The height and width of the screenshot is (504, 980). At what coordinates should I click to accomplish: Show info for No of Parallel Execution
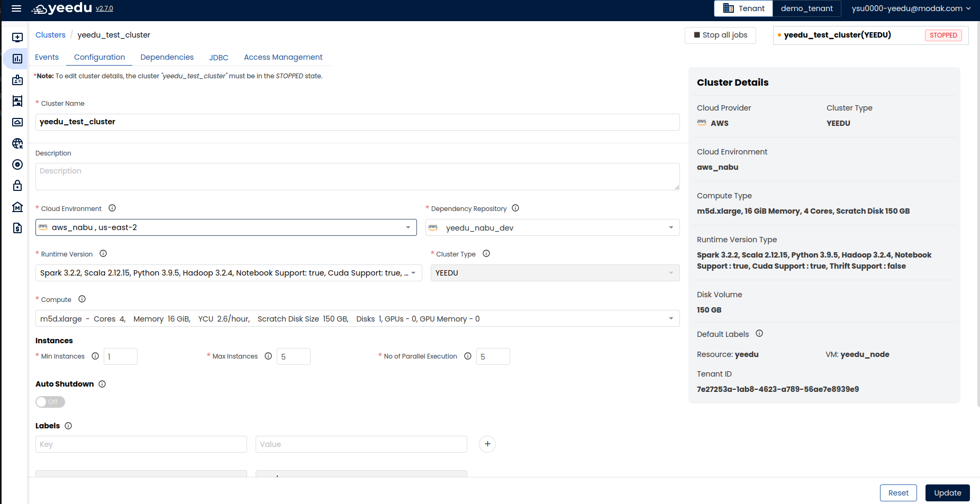coord(468,356)
